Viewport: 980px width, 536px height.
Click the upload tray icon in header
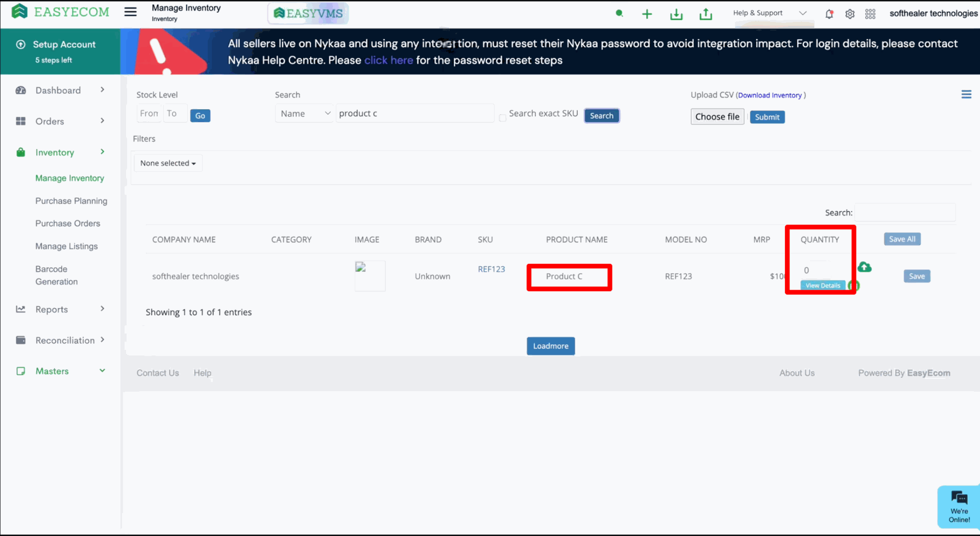(705, 14)
